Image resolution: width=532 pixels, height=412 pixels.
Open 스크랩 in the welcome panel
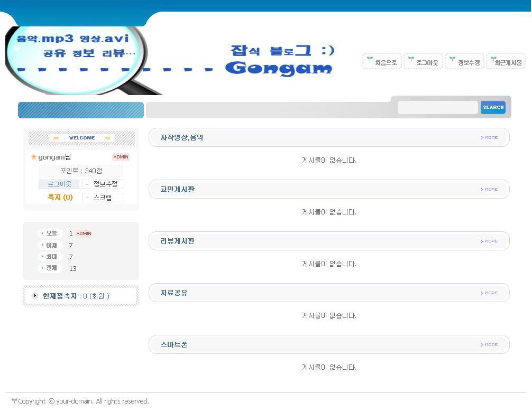pos(103,198)
